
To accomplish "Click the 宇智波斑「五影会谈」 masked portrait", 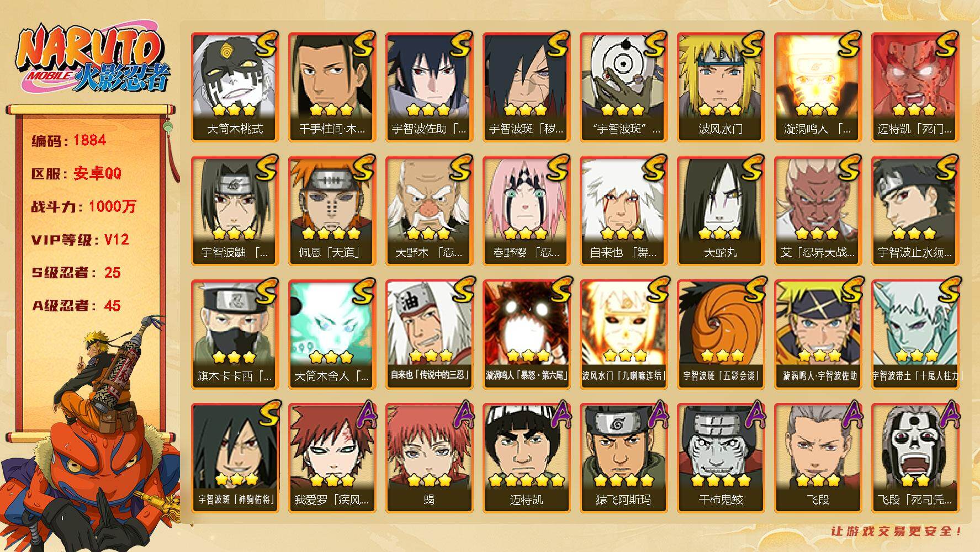I will (721, 335).
